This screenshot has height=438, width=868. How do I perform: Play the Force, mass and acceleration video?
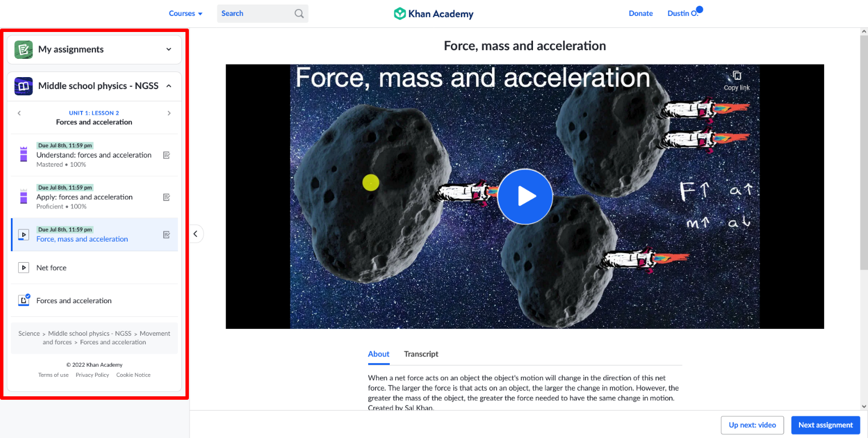pyautogui.click(x=524, y=196)
